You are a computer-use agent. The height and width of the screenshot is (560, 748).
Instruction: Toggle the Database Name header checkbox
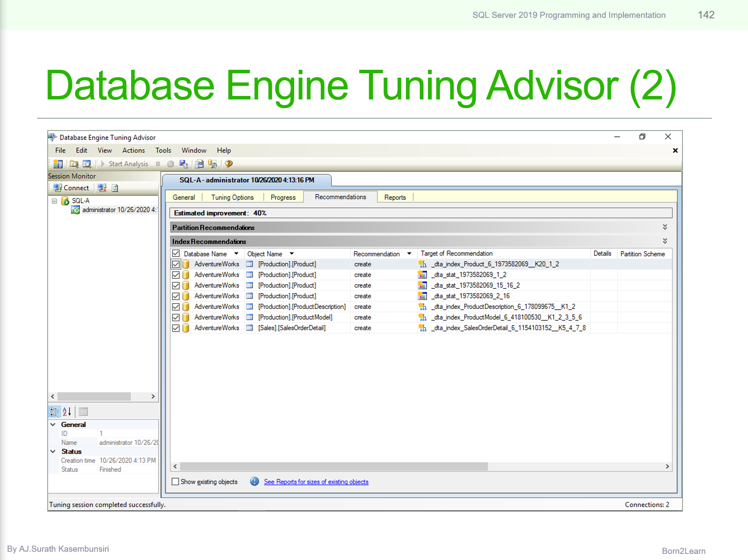point(176,253)
